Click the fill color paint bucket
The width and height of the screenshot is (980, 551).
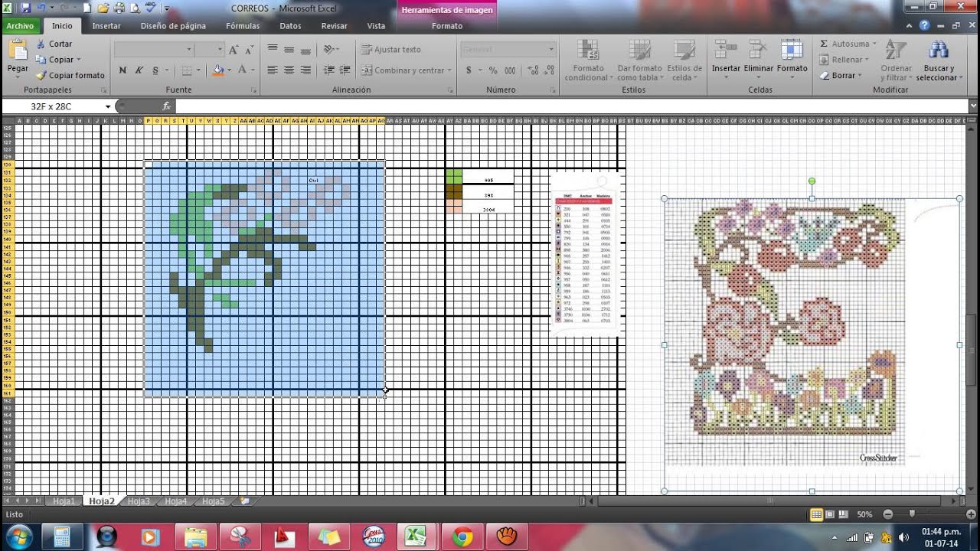(218, 70)
